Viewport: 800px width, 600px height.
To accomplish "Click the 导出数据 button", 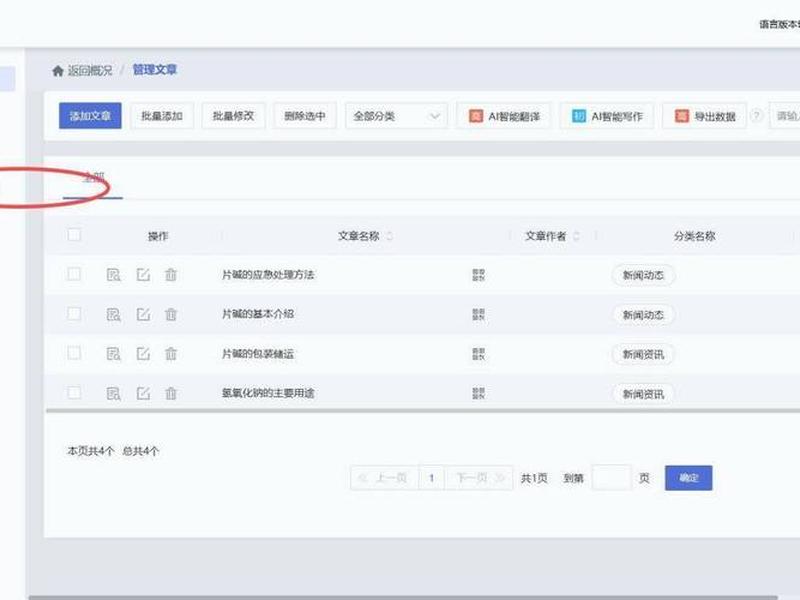I will coord(705,116).
